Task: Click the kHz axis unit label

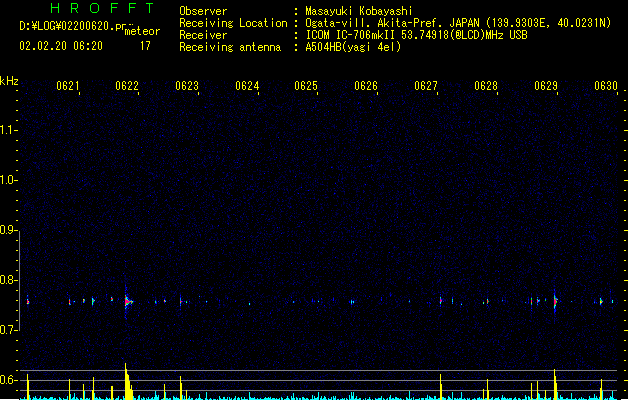Action: point(9,81)
